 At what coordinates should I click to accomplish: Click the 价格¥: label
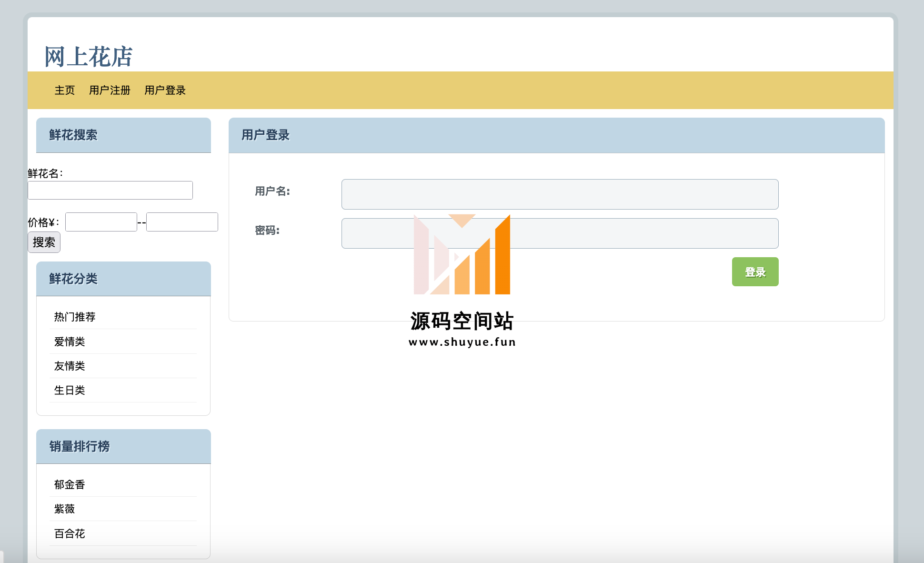(x=43, y=222)
